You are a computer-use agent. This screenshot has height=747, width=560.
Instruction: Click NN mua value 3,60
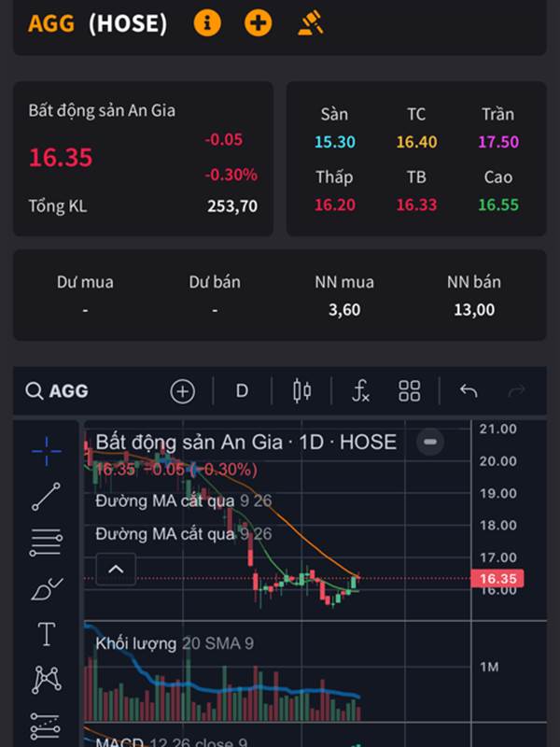pyautogui.click(x=344, y=310)
